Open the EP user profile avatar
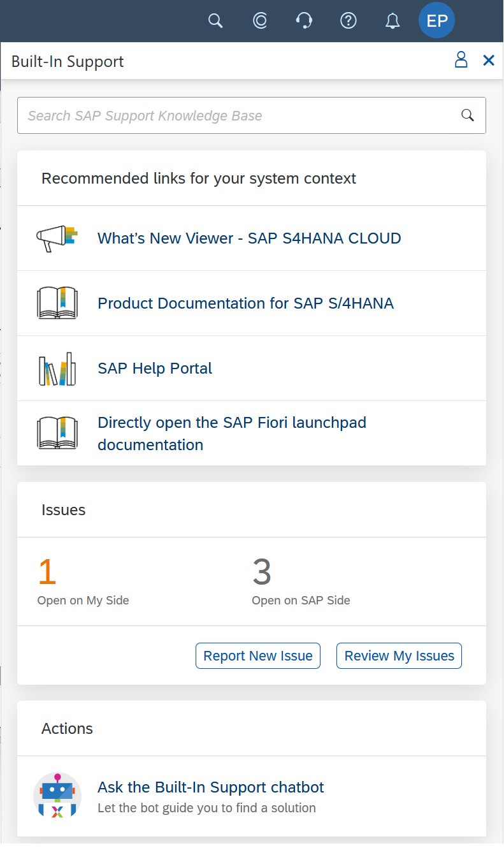 pyautogui.click(x=437, y=21)
